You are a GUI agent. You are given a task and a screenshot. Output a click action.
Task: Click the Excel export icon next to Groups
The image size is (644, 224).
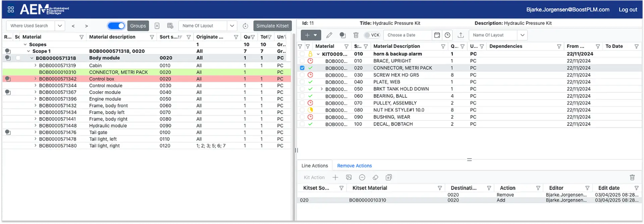click(157, 26)
